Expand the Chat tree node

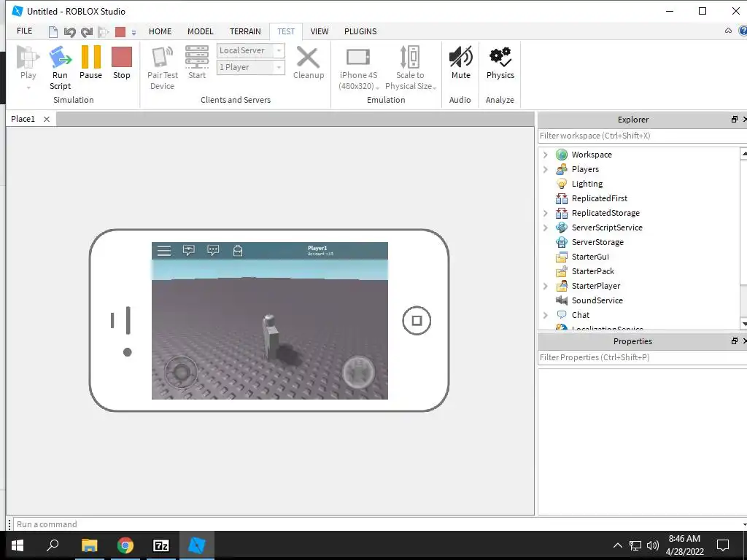point(546,315)
